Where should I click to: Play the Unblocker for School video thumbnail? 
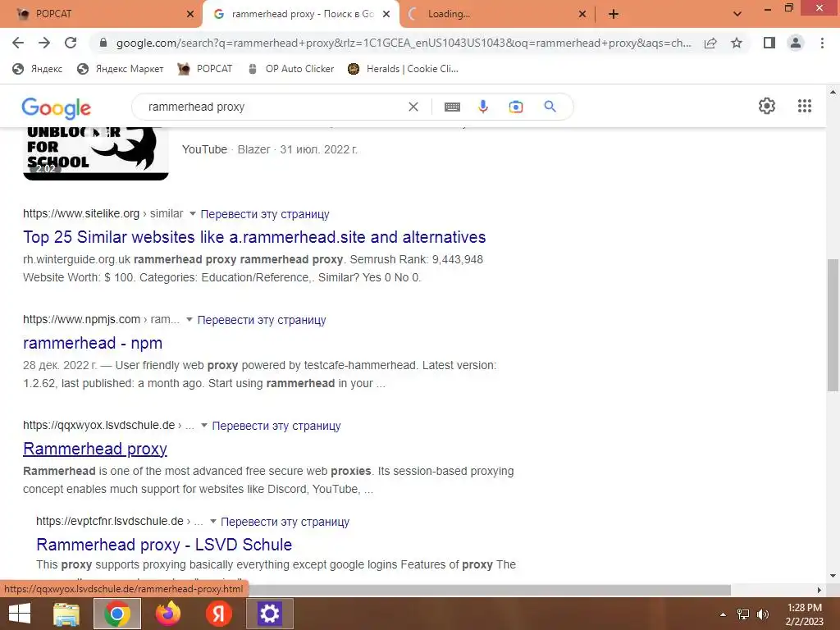tap(95, 153)
